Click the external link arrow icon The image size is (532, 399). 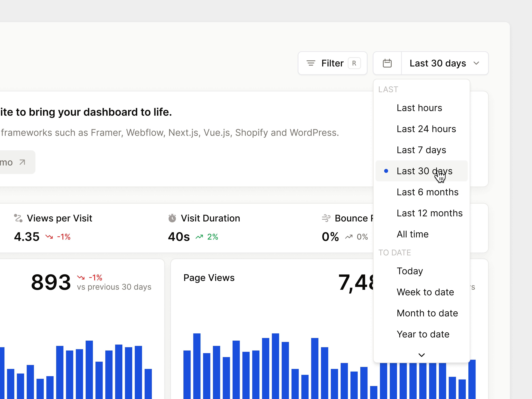coord(22,162)
